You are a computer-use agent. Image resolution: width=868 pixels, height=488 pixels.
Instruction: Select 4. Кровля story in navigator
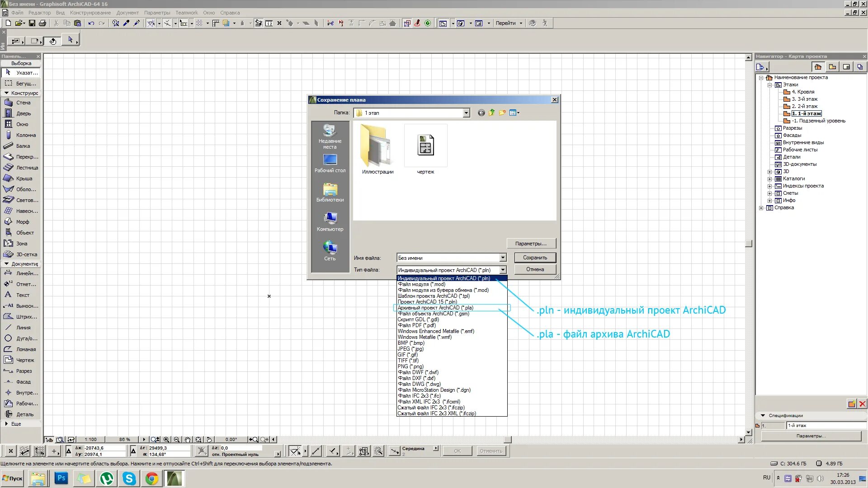803,92
